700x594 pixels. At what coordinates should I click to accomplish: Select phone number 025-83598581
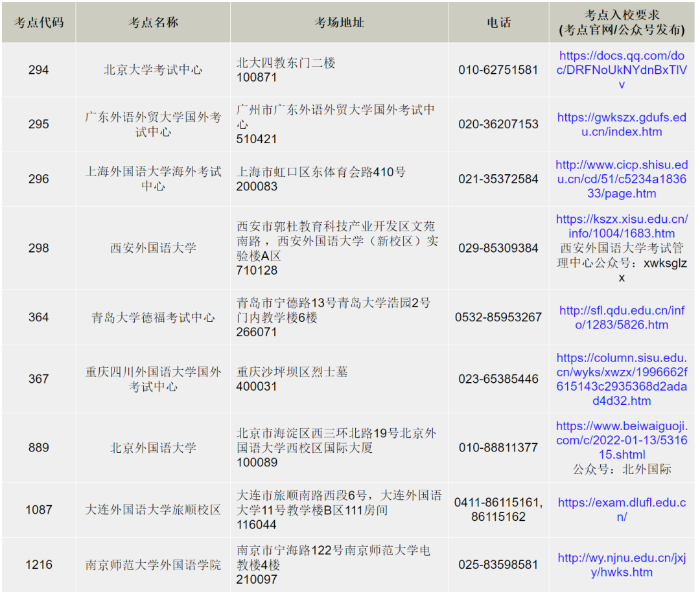click(x=498, y=565)
